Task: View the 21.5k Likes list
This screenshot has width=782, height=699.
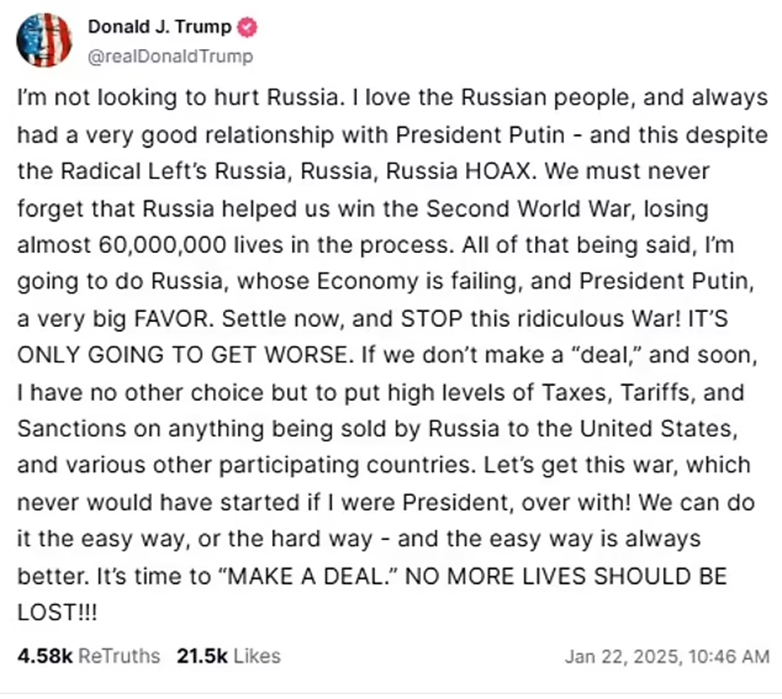Action: 228,656
